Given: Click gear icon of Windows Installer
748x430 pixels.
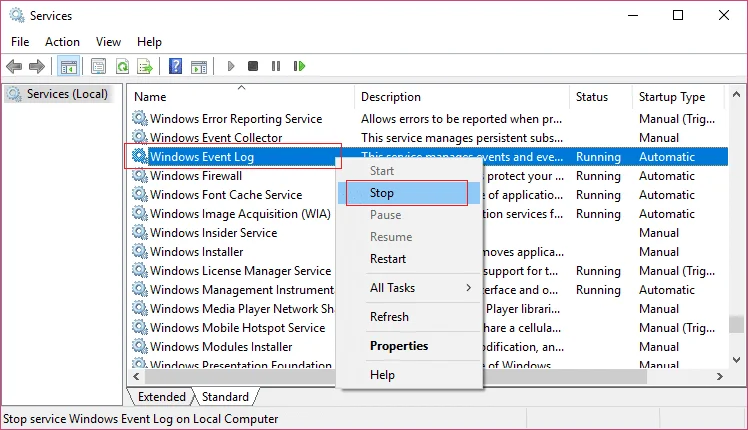Looking at the screenshot, I should point(140,251).
